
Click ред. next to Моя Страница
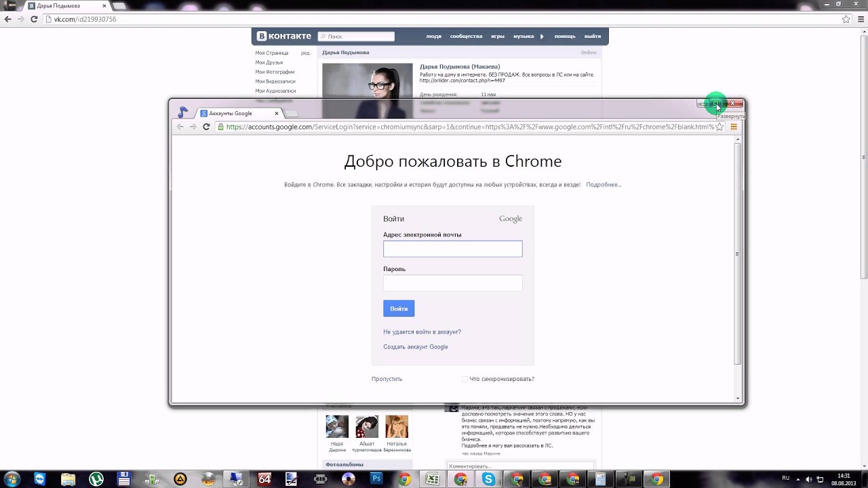coord(306,53)
